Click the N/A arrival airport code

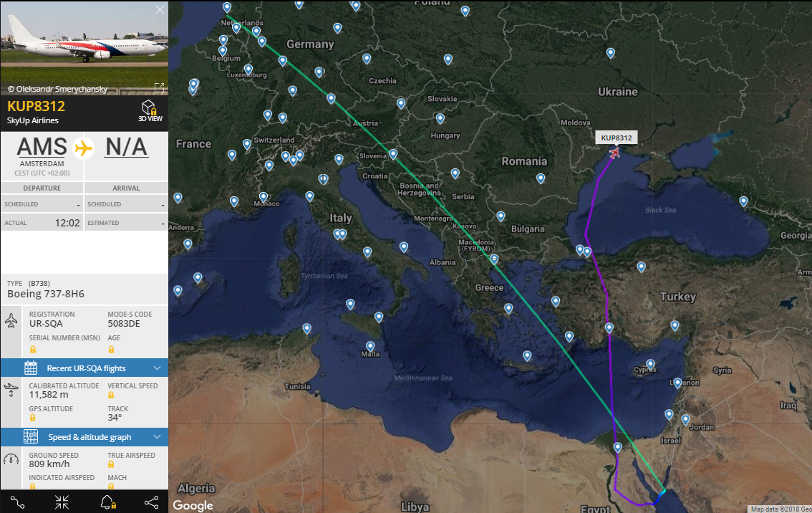pyautogui.click(x=126, y=147)
